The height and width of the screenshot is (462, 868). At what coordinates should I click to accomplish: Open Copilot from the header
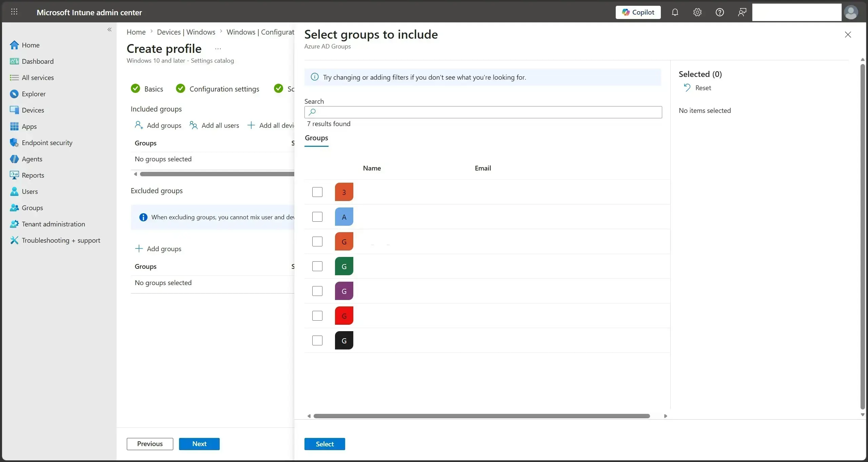click(x=638, y=12)
